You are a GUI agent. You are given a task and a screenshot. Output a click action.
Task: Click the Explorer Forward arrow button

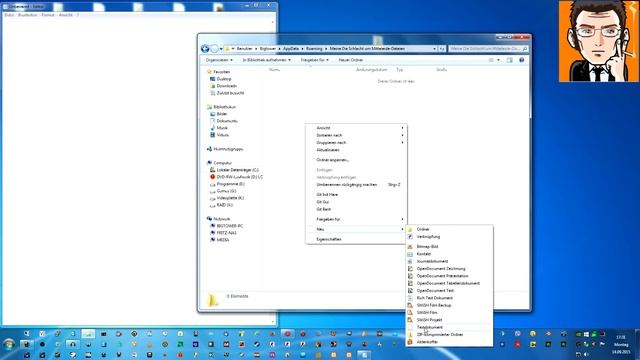click(x=214, y=49)
